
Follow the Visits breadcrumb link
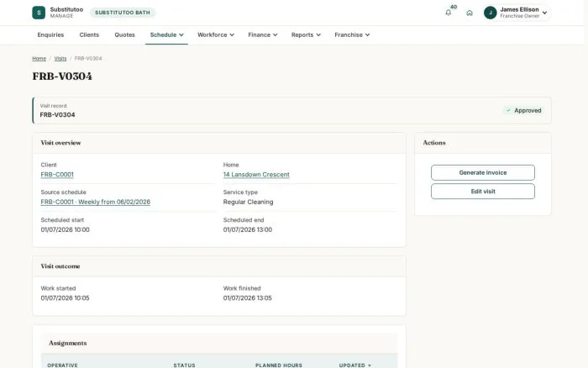tap(60, 59)
